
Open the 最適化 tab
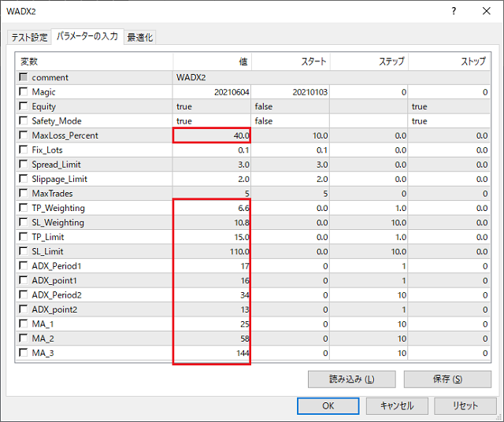[x=140, y=37]
